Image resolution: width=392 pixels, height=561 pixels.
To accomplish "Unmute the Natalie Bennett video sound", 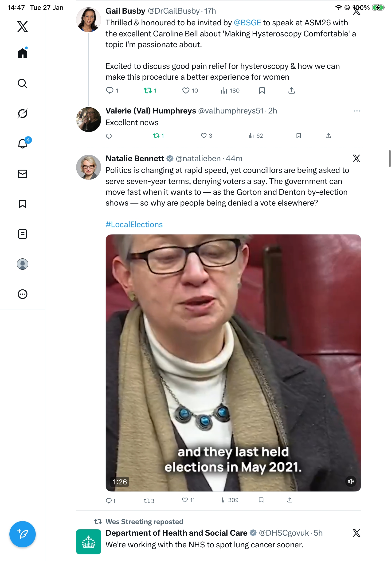I will [351, 482].
